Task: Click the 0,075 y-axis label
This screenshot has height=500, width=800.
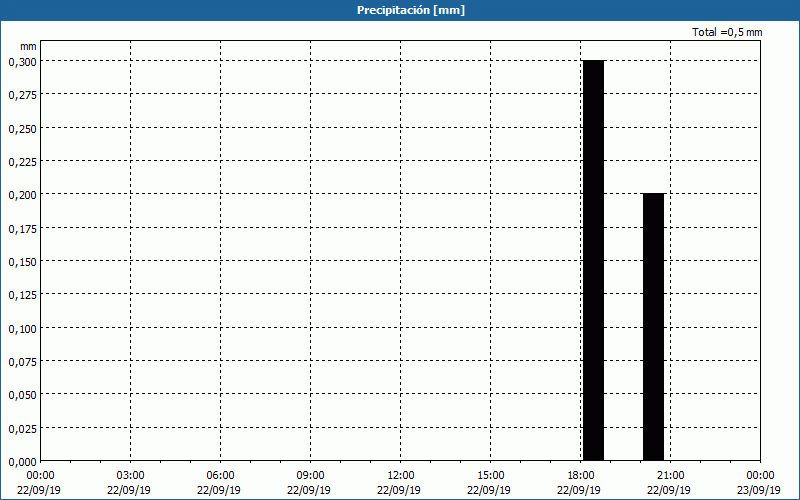Action: [22, 362]
